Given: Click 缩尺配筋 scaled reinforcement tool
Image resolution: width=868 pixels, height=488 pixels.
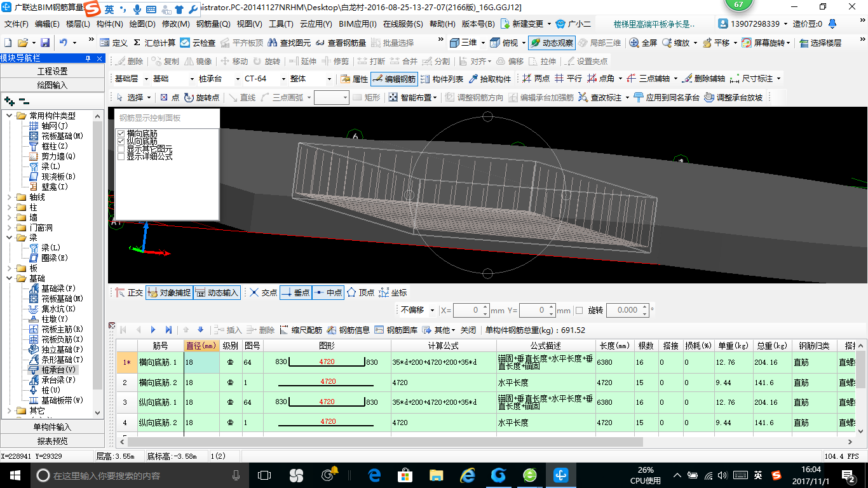Looking at the screenshot, I should [x=301, y=330].
